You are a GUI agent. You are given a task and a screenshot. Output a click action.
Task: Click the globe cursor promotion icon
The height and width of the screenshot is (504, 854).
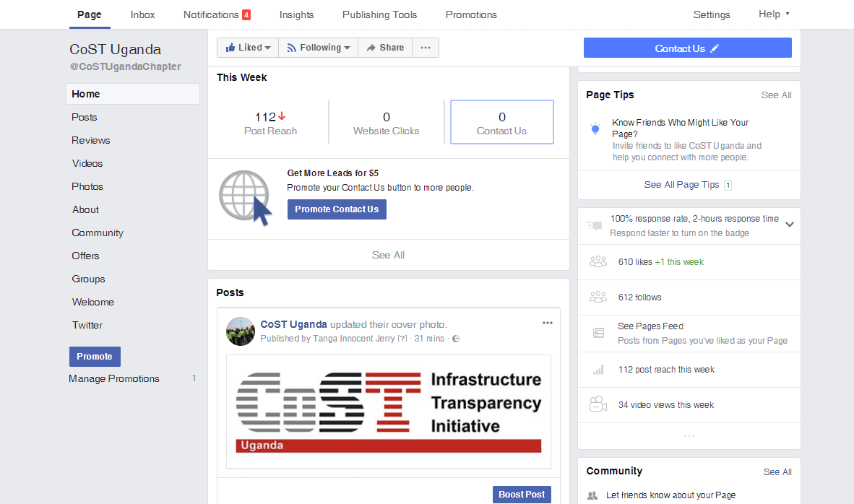(x=245, y=198)
